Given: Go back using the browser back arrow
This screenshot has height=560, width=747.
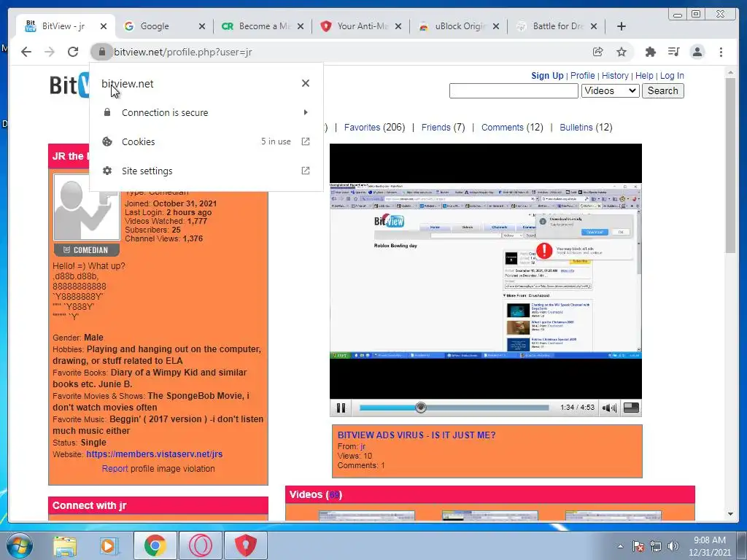Looking at the screenshot, I should (x=26, y=52).
